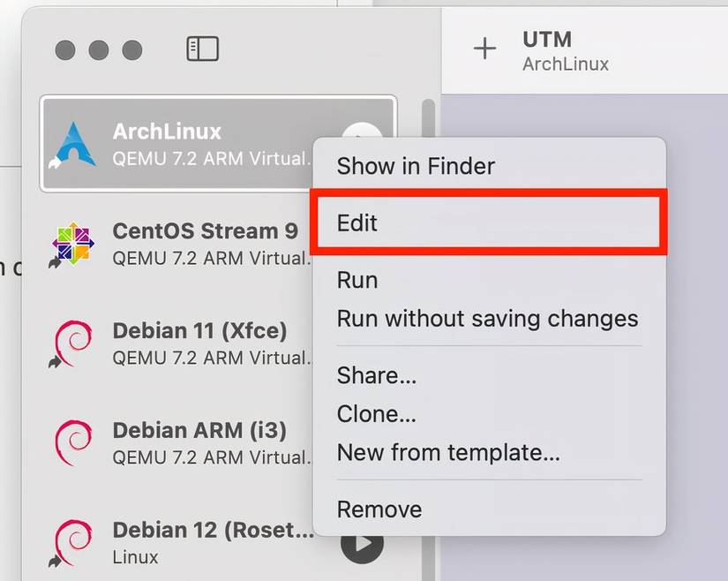Click Remove to delete the VM

(x=379, y=509)
